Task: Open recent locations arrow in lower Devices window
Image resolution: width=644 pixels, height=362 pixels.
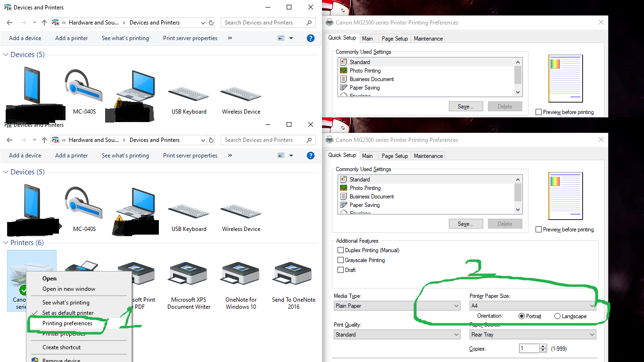Action: coord(34,140)
